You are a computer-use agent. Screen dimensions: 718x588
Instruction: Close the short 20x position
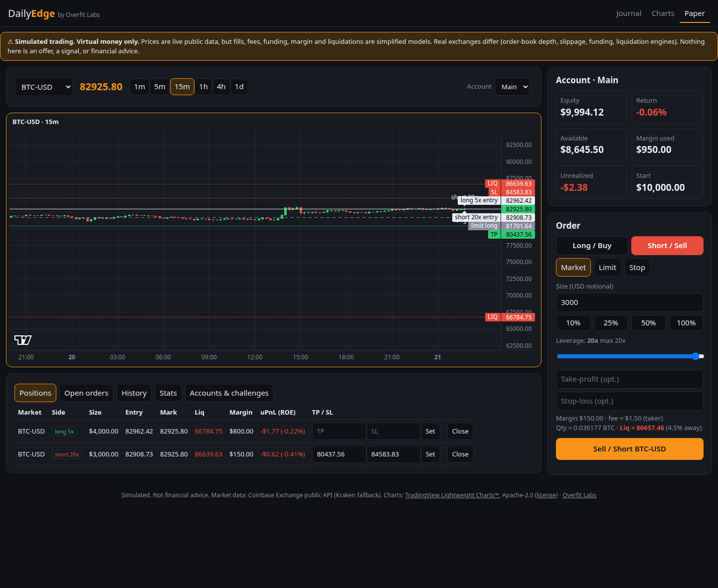[460, 454]
